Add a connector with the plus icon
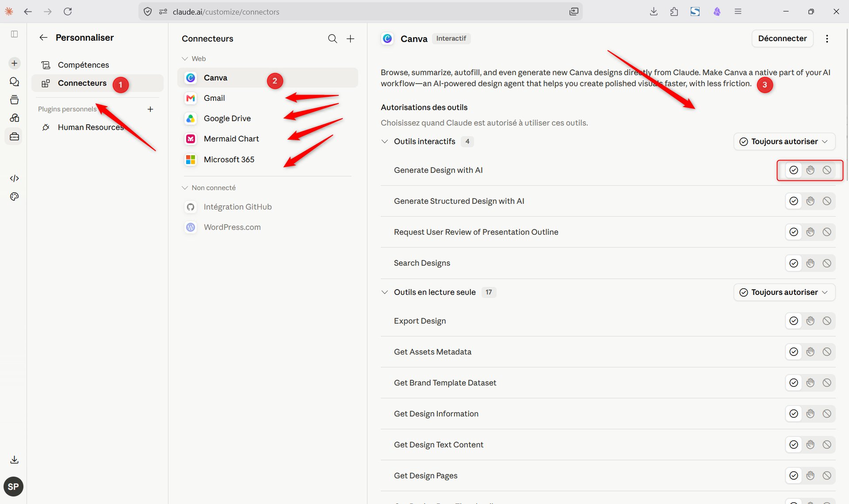The image size is (849, 504). (x=350, y=39)
